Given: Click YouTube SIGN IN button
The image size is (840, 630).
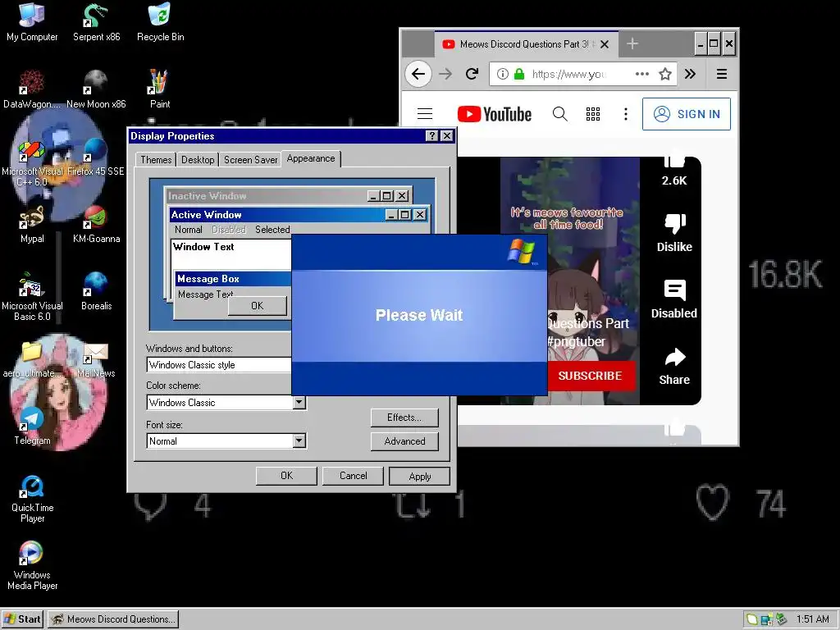Looking at the screenshot, I should click(x=687, y=113).
